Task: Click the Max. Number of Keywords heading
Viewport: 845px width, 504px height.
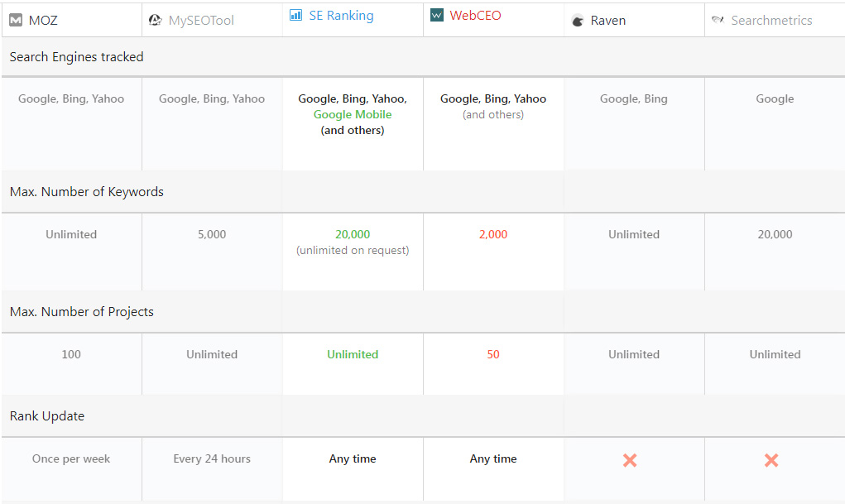Action: click(x=86, y=192)
